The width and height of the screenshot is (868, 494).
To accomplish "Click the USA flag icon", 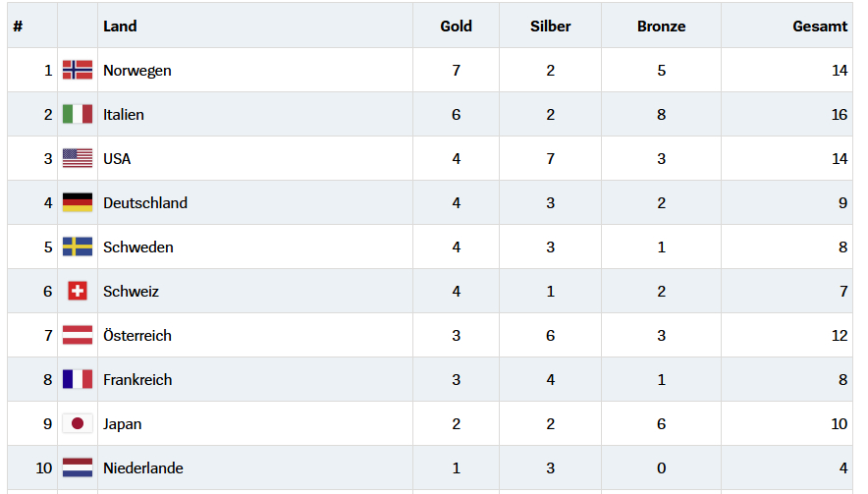I will point(78,158).
